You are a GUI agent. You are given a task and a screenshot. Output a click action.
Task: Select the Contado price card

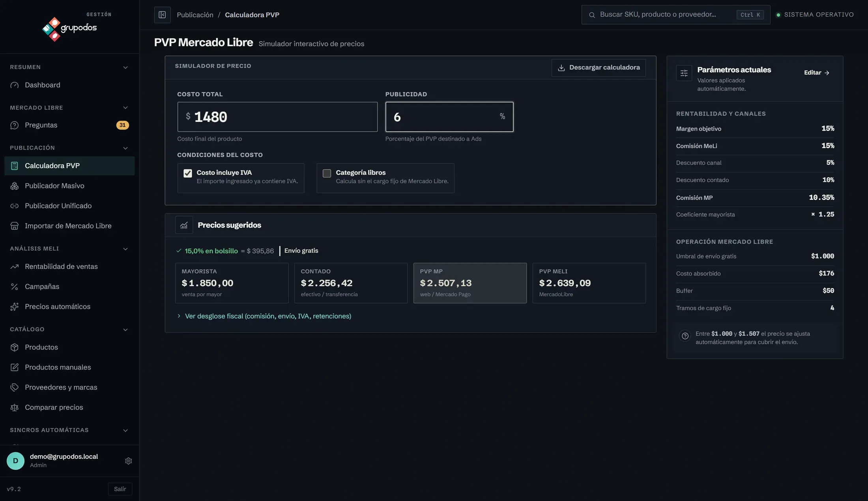click(351, 283)
